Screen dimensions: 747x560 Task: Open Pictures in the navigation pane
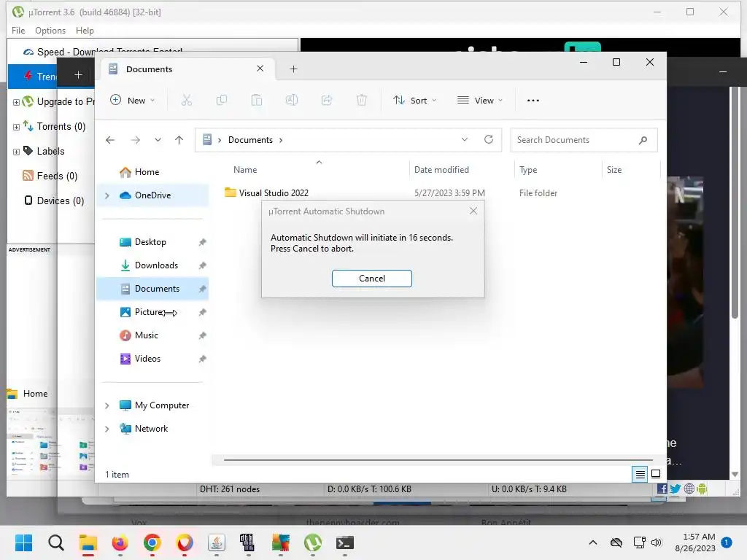(x=149, y=312)
